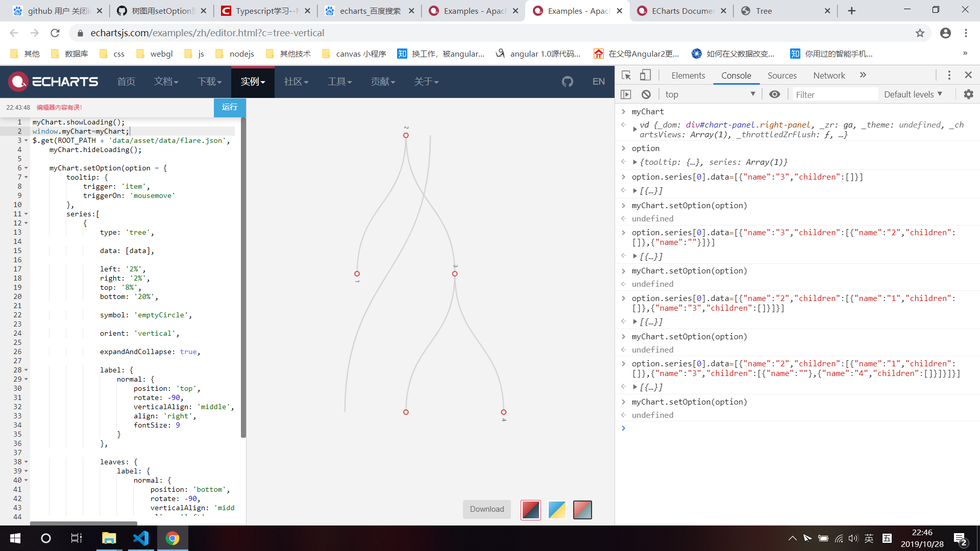This screenshot has width=980, height=551.
Task: Open console settings gear
Action: click(x=968, y=94)
